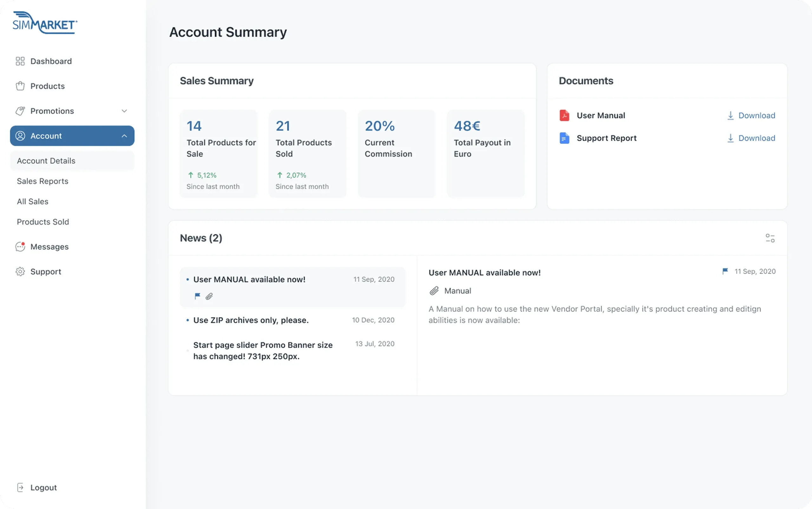Click the '10 Dec, 2020' news date
This screenshot has width=812, height=509.
tap(373, 320)
